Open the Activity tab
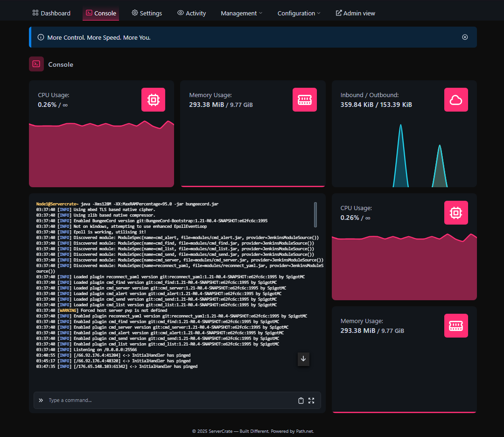Screen dimensions: 504x437 (x=192, y=13)
